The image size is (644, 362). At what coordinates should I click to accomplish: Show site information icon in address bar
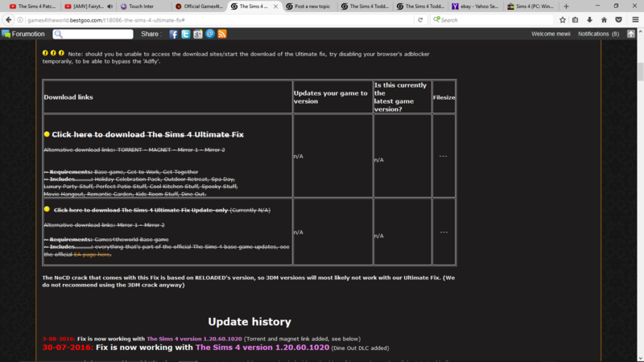click(x=20, y=19)
